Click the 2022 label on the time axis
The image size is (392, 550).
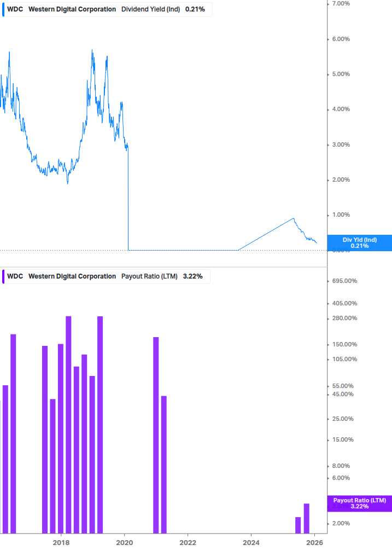(x=188, y=542)
